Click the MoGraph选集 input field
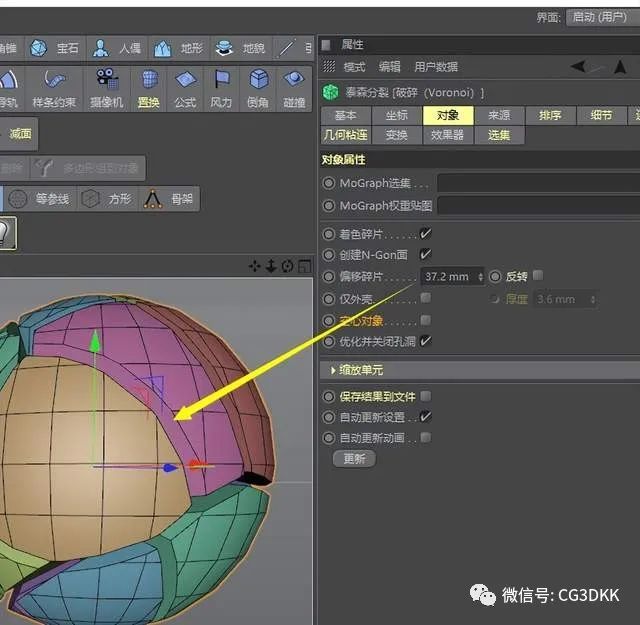This screenshot has width=640, height=625. 538,183
